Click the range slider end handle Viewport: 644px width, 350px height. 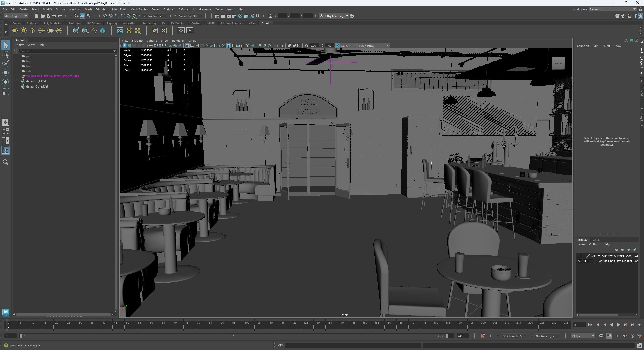coord(447,336)
